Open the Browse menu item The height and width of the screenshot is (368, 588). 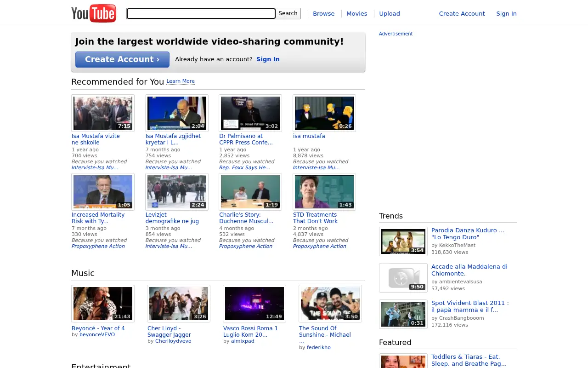click(x=323, y=14)
